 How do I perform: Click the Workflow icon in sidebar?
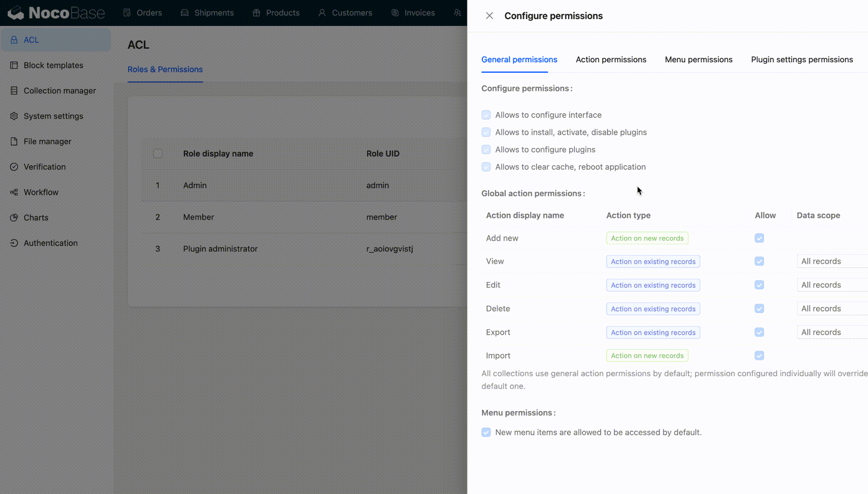14,192
